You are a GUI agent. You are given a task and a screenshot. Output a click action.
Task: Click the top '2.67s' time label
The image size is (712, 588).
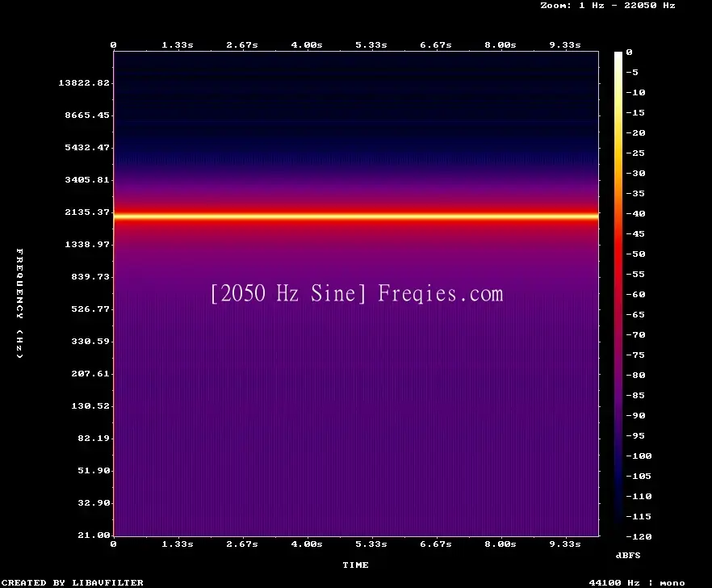(x=242, y=45)
